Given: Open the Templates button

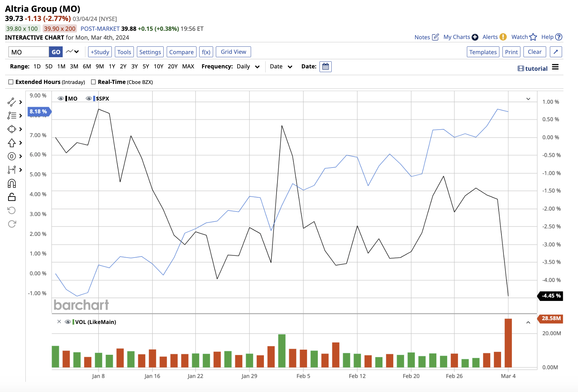Looking at the screenshot, I should pyautogui.click(x=483, y=52).
